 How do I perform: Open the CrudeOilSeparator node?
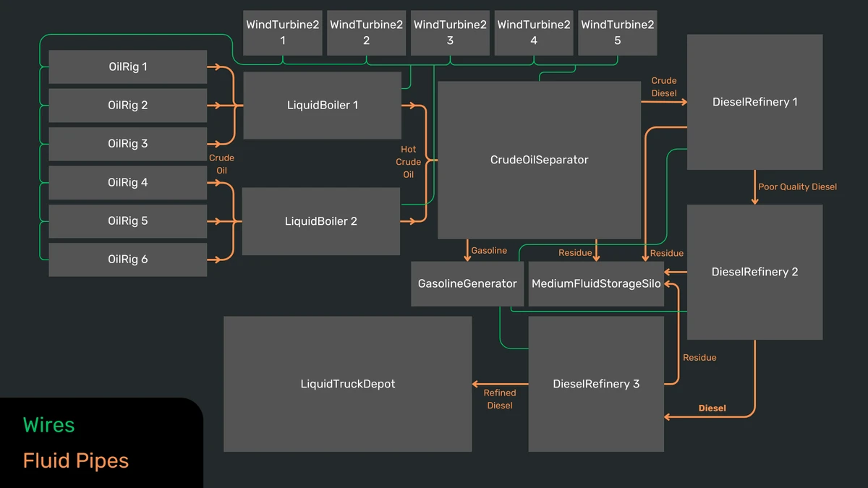(538, 159)
